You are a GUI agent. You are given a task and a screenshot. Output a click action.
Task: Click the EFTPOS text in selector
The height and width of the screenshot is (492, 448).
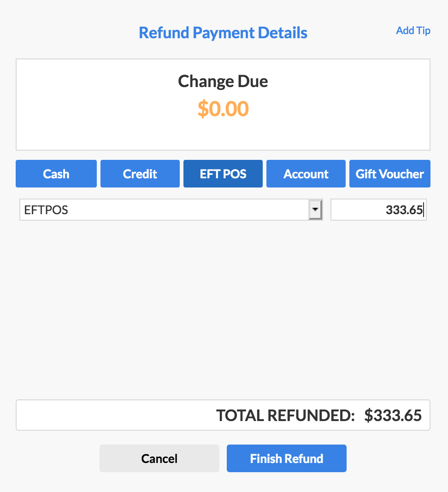coord(46,210)
